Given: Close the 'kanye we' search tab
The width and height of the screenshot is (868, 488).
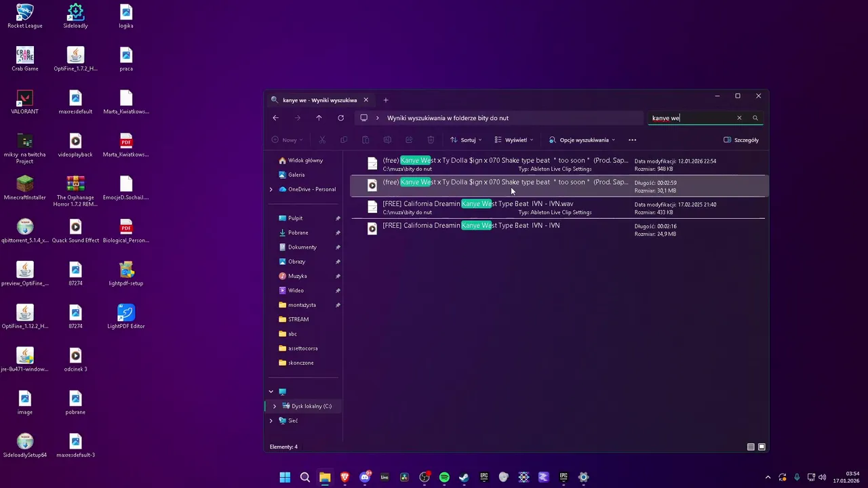Looking at the screenshot, I should (x=366, y=100).
